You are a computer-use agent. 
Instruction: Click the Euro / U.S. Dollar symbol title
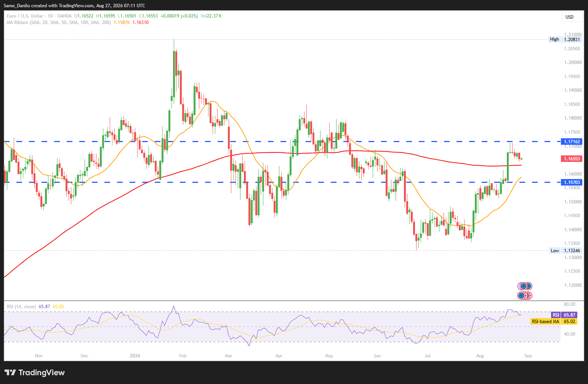[25, 16]
